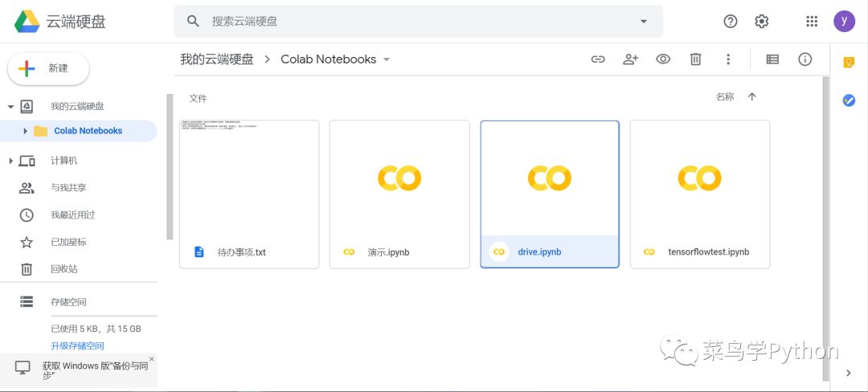Click the 新建 button
868x392 pixels.
[48, 69]
